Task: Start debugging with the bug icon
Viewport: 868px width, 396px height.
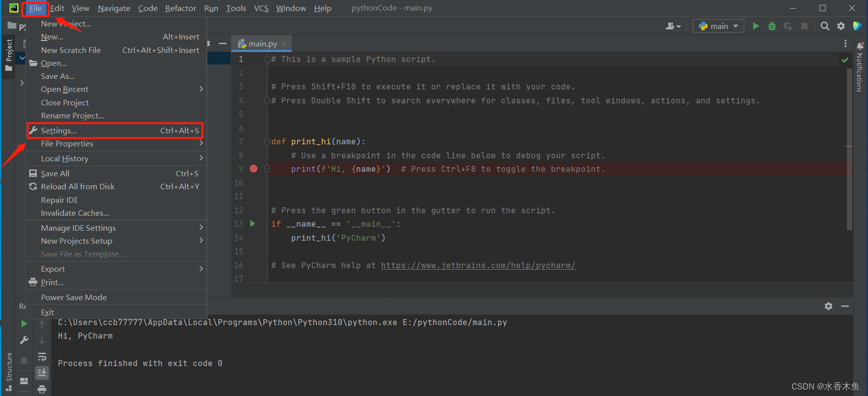Action: (x=772, y=26)
